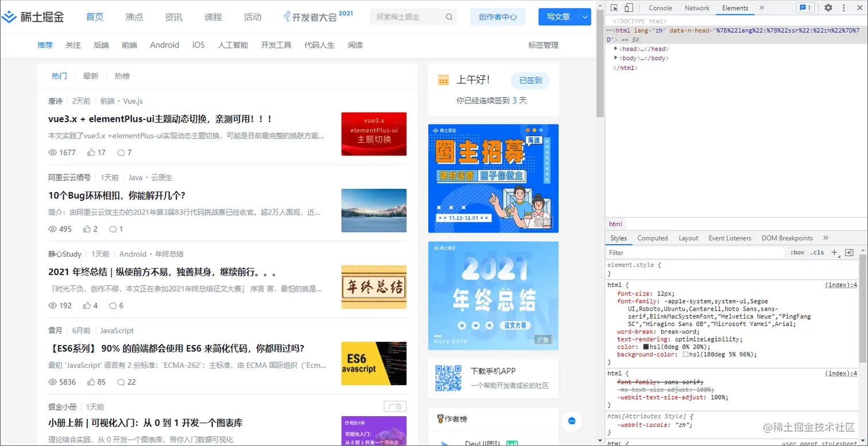Open the Computed tab
Screen dimensions: 868x446
tap(653, 238)
